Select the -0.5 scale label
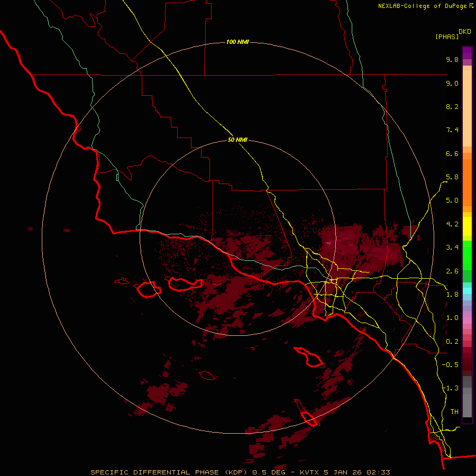Screen dimensions: 476x476 (450, 365)
